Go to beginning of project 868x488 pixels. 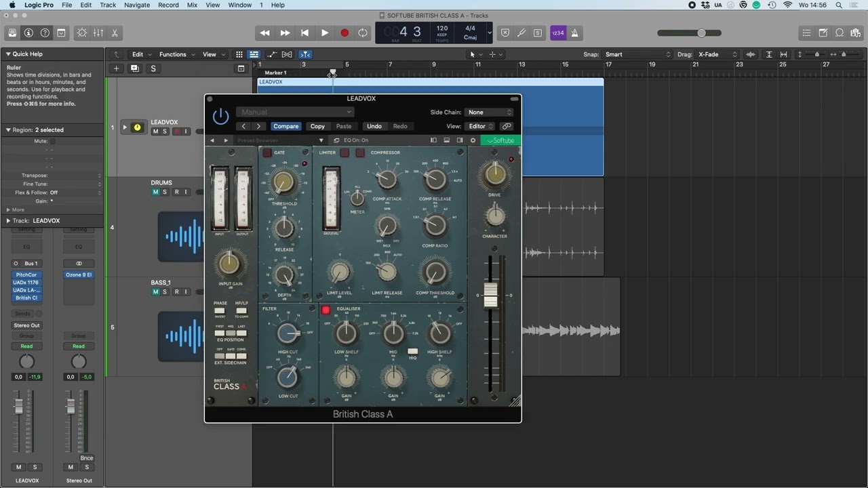click(x=304, y=33)
